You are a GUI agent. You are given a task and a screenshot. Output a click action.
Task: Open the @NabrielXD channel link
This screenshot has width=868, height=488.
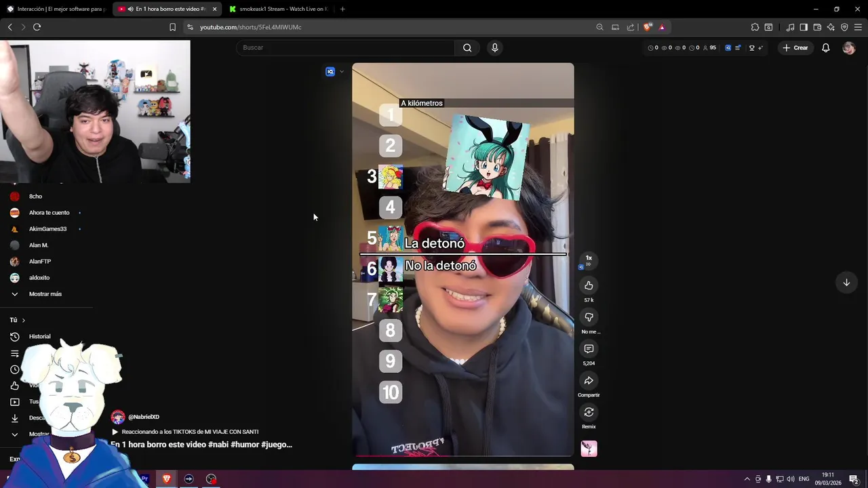click(x=143, y=417)
